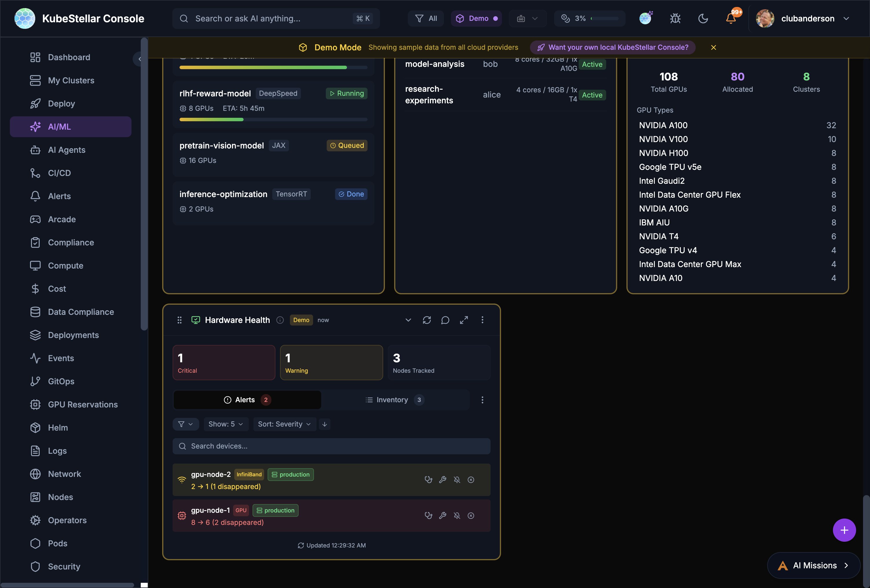Collapse the Hardware Health card chevron
The width and height of the screenshot is (870, 588).
pos(408,320)
